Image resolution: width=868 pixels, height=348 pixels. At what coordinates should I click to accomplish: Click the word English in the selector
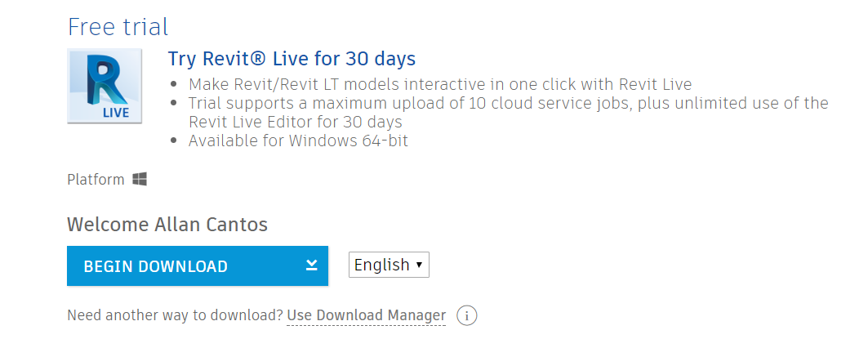[x=382, y=265]
